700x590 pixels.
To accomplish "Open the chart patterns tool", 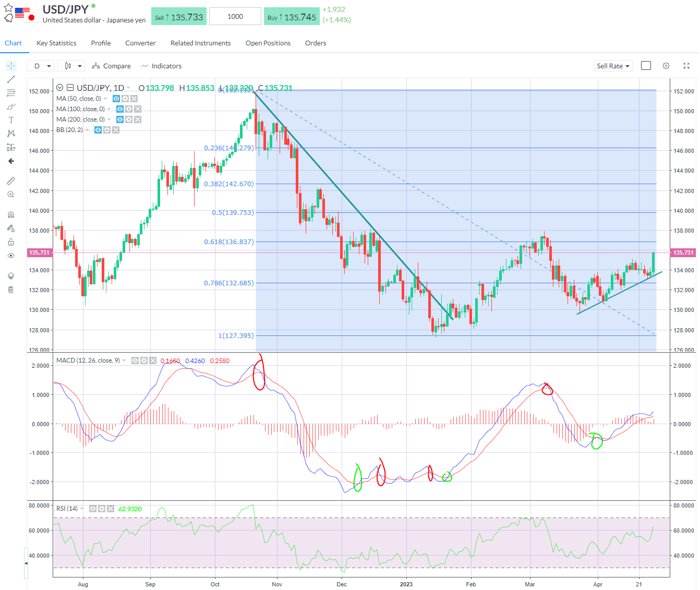I will coord(11,134).
